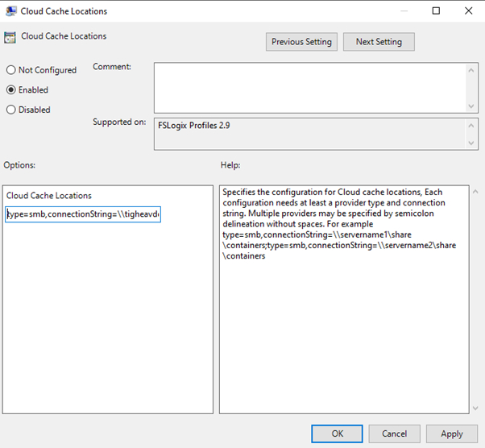Cancel the policy changes
The image size is (485, 448).
click(394, 433)
